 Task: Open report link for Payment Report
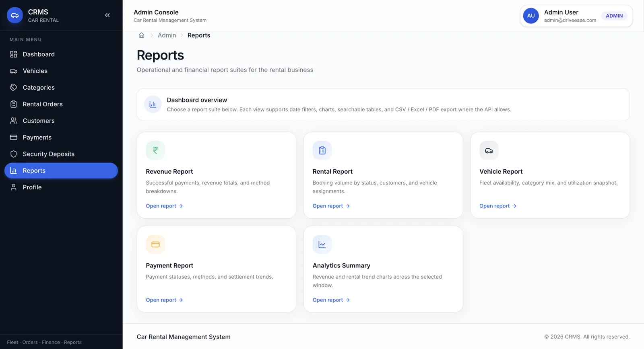point(164,300)
